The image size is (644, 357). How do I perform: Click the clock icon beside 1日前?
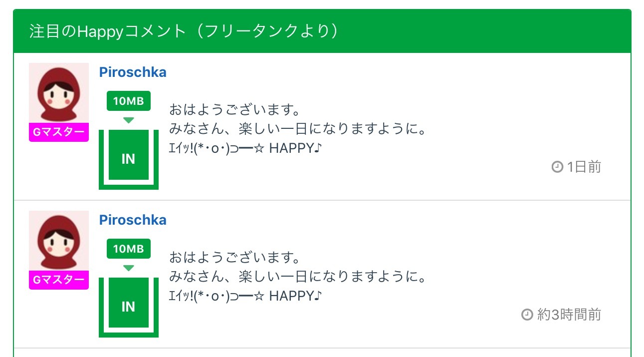(557, 167)
